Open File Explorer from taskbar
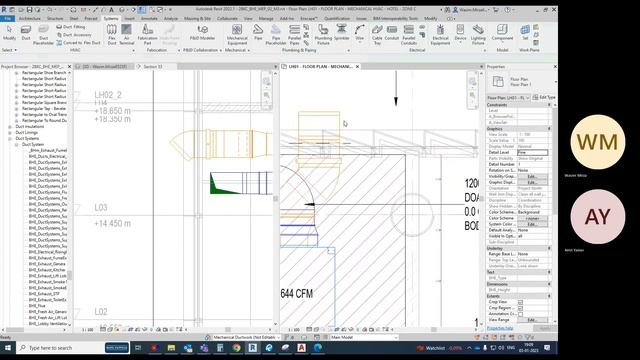Screen dimensions: 640x360 point(171,348)
